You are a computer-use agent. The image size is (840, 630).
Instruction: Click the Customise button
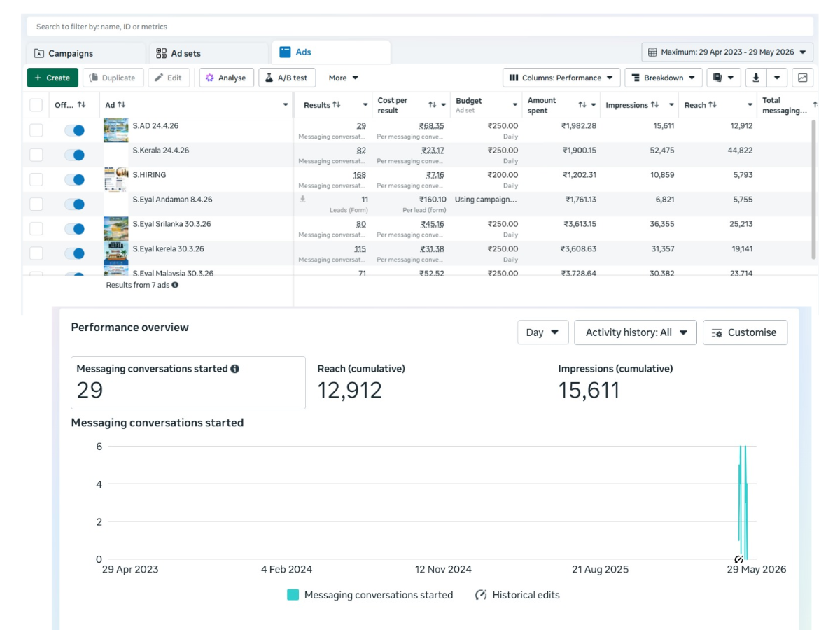pos(745,332)
